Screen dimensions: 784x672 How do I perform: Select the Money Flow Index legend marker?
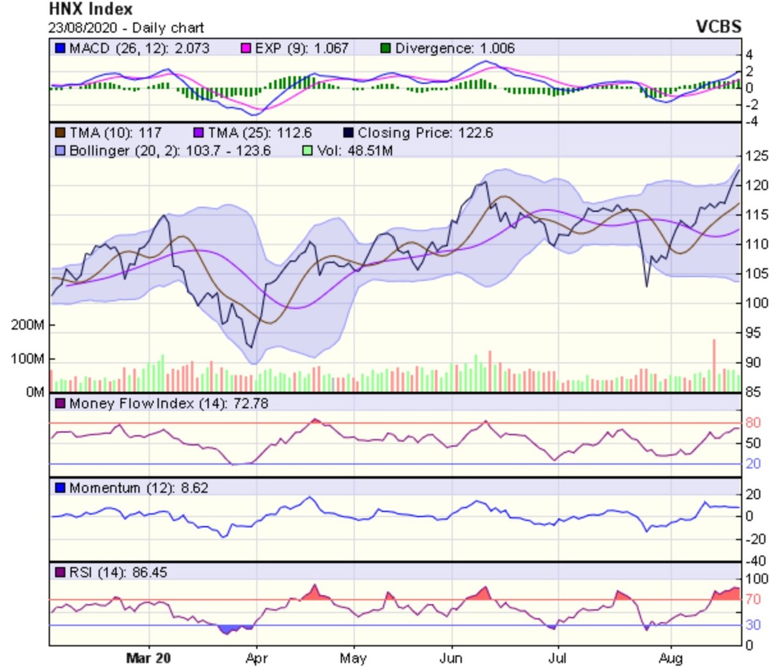tap(61, 404)
